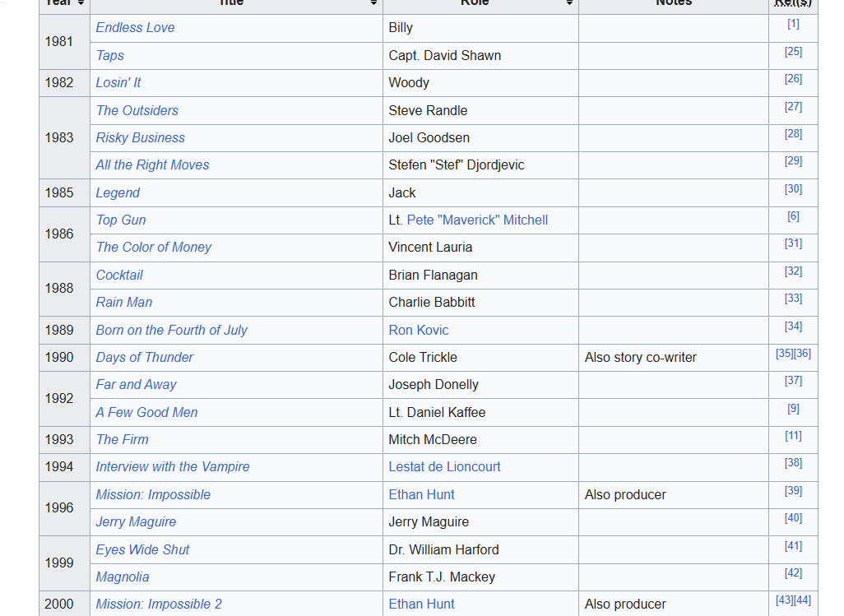
Task: Click reference [35] for Days of Thunder
Action: pos(784,354)
